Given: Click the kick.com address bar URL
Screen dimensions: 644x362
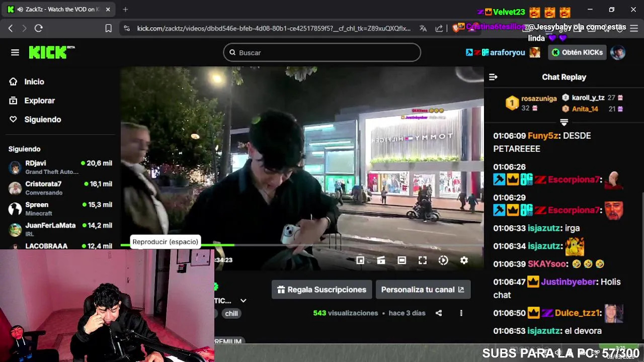Looking at the screenshot, I should tap(274, 28).
